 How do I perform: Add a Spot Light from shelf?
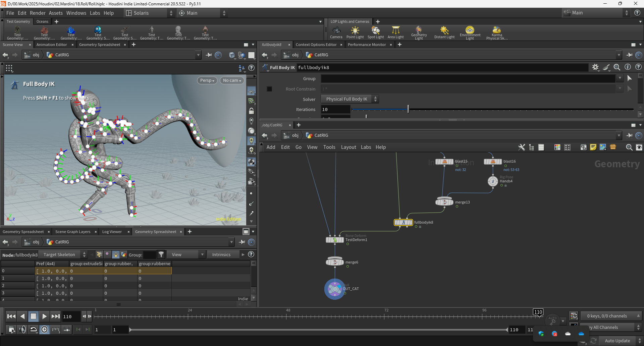376,33
